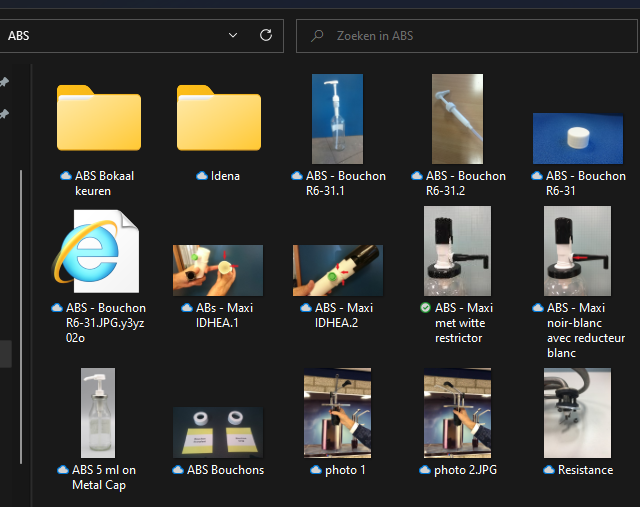The height and width of the screenshot is (507, 640).
Task: Select the ABS 5 ml on Metal Cap thumbnail
Action: point(98,413)
